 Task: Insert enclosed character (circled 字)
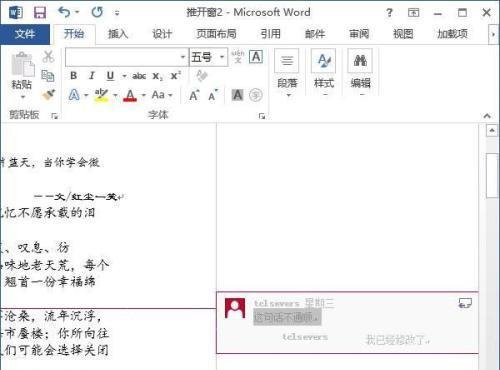[256, 95]
